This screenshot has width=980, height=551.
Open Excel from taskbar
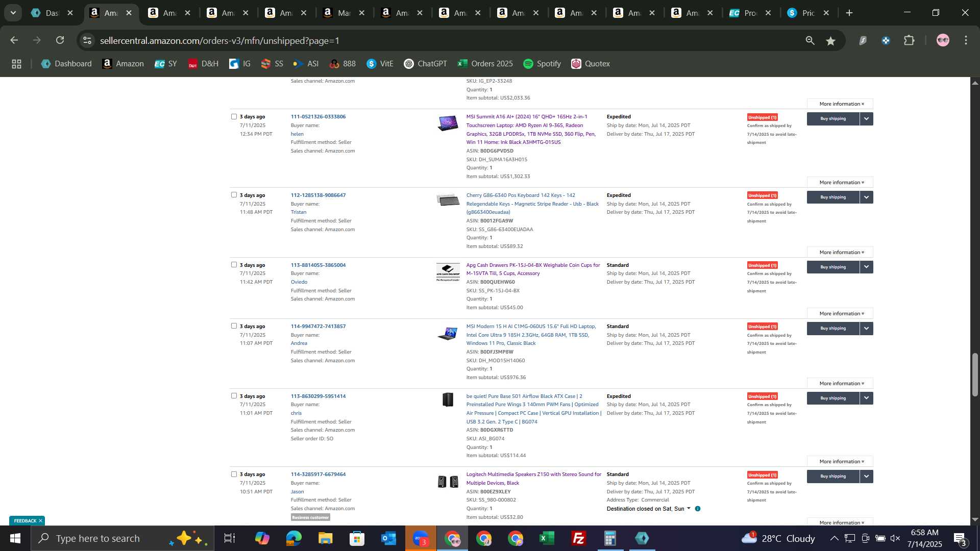pos(547,538)
